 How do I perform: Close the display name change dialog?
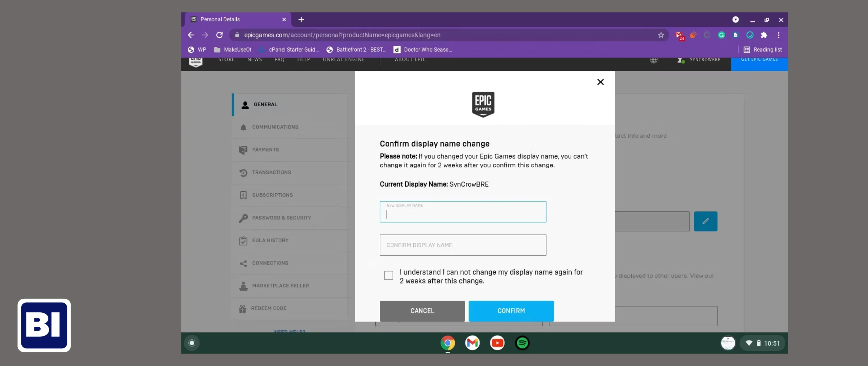600,82
